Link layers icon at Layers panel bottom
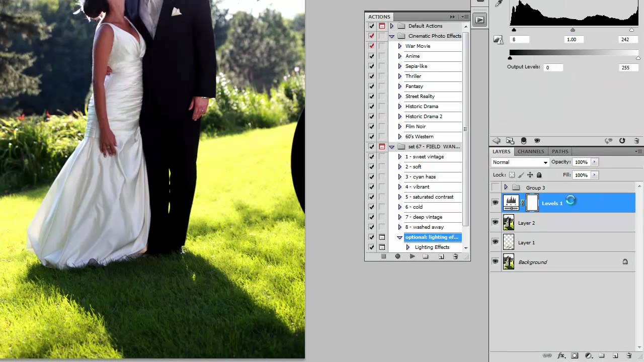The height and width of the screenshot is (362, 644). point(547,355)
